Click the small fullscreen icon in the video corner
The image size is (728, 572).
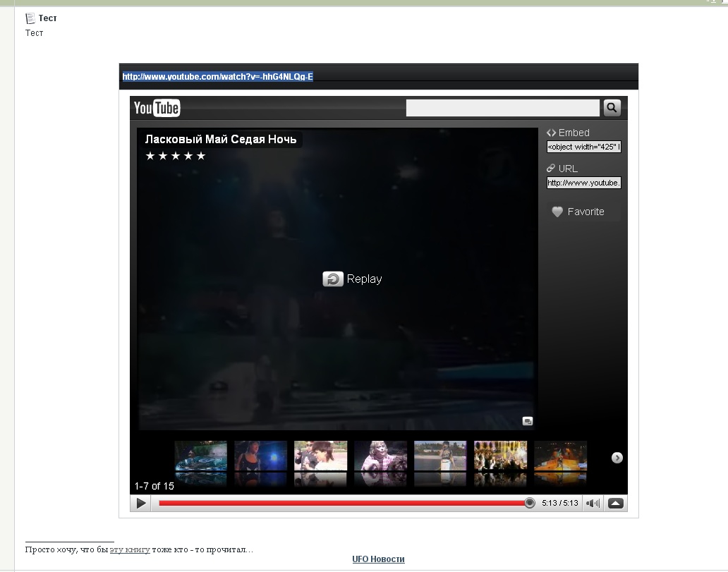[x=527, y=421]
